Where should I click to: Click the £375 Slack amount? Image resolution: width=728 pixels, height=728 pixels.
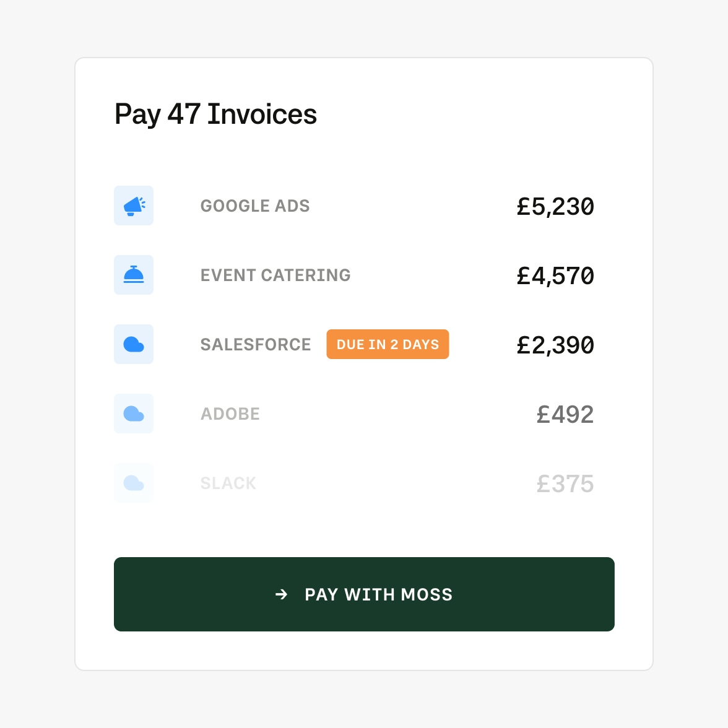pos(565,484)
